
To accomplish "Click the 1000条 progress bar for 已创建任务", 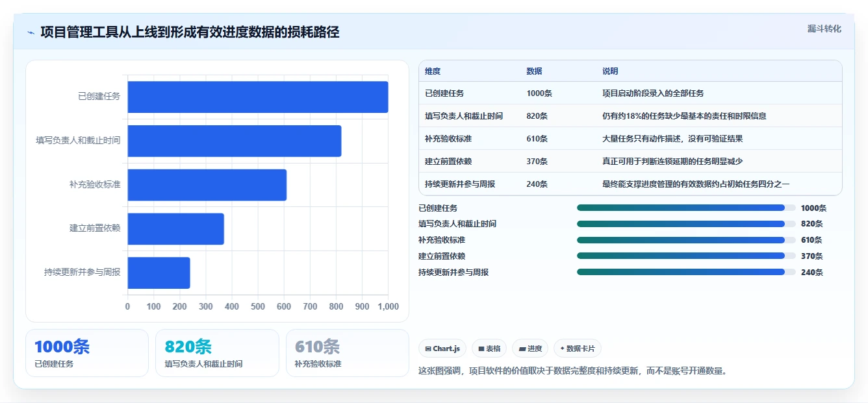I will (686, 208).
